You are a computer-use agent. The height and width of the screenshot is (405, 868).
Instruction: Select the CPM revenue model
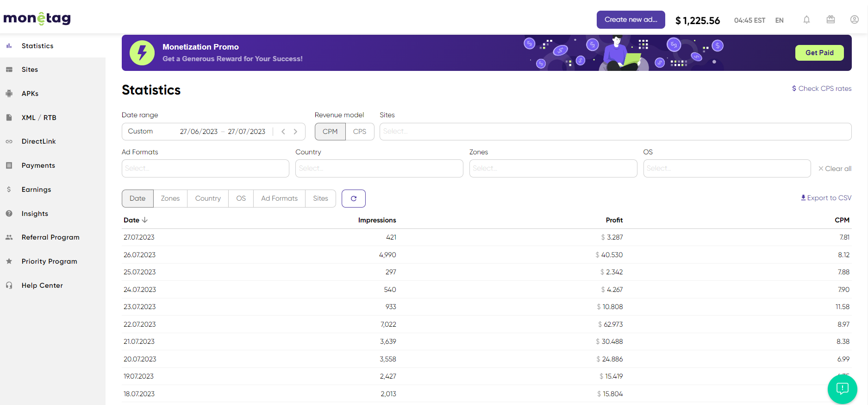click(330, 132)
